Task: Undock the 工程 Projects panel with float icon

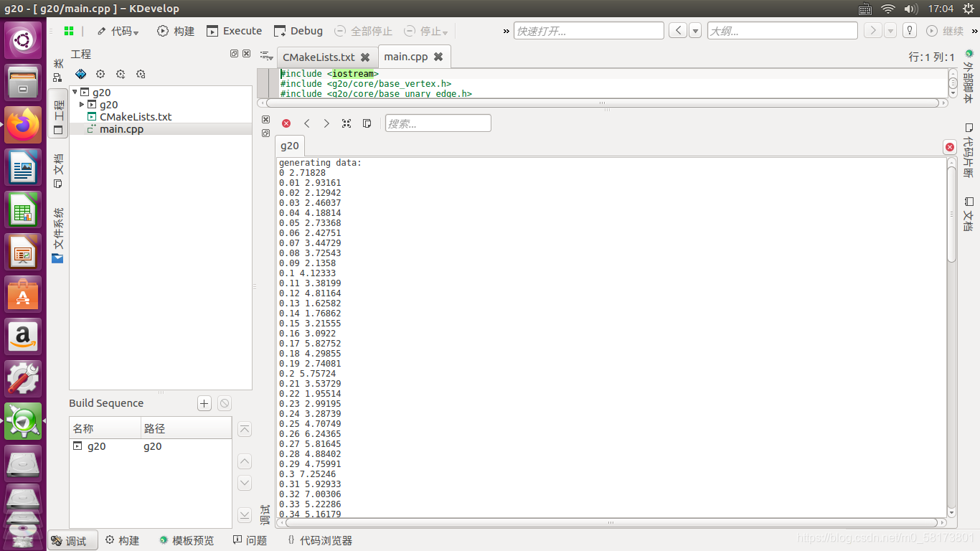Action: 234,54
